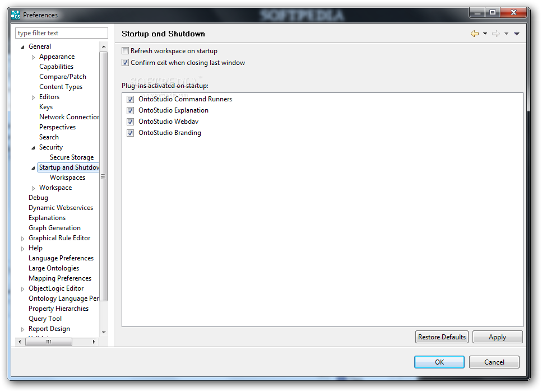Select Search preference page

coord(49,137)
